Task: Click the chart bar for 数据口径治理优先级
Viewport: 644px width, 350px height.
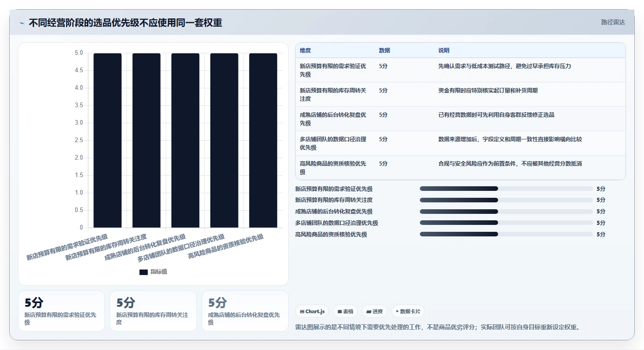Action: pos(224,140)
